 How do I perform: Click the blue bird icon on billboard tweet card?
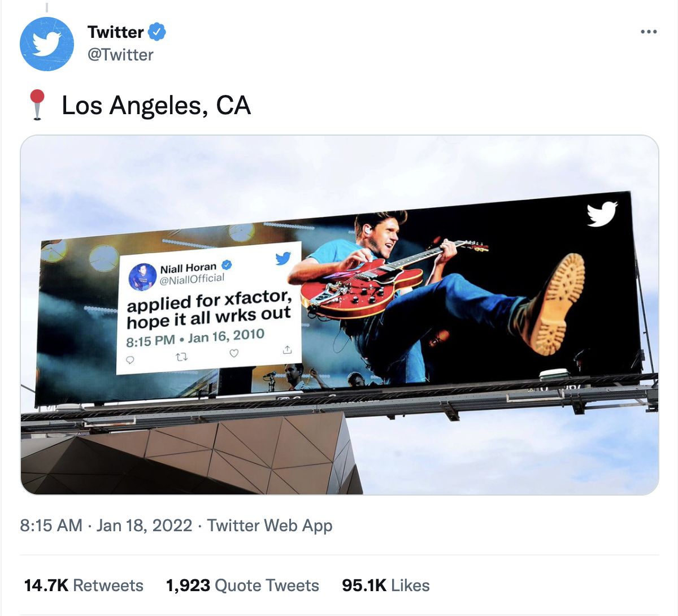283,258
